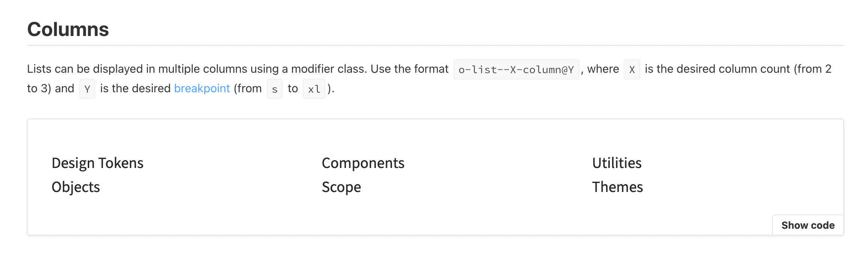Select the Themes list item
Image resolution: width=868 pixels, height=258 pixels.
tap(617, 187)
